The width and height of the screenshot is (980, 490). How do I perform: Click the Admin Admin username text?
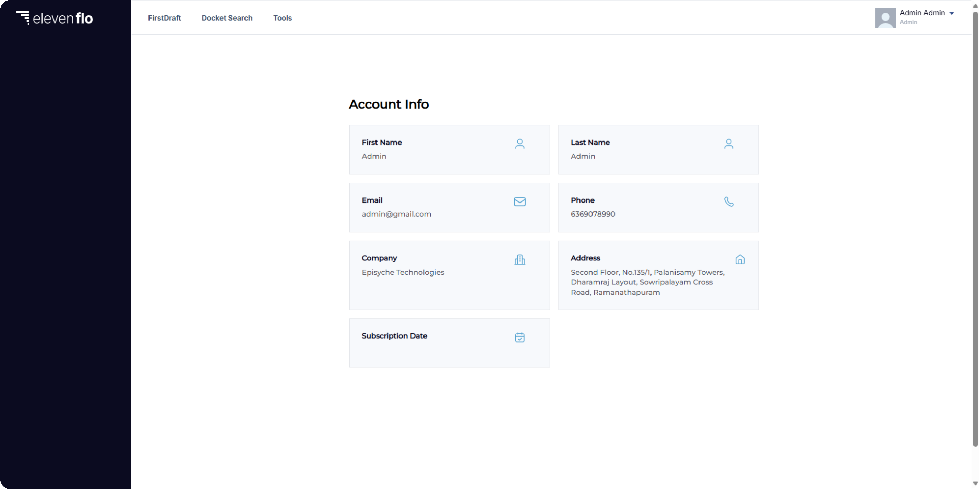pyautogui.click(x=922, y=13)
